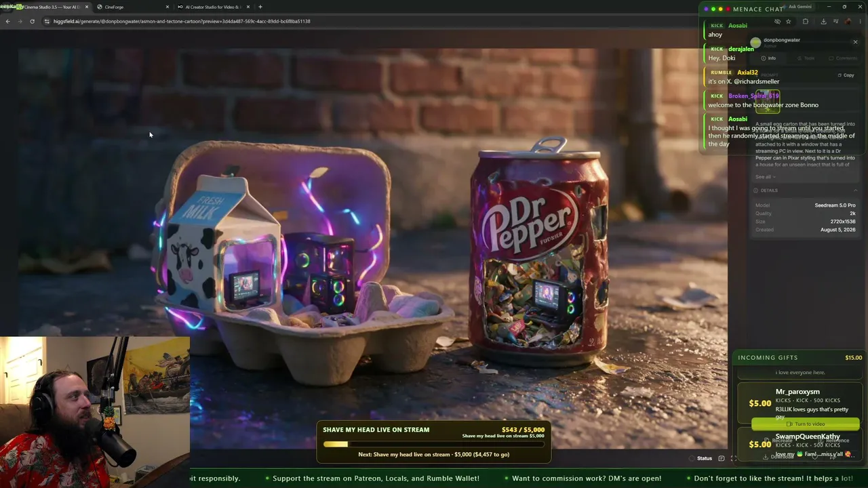Close the CineForge tab

167,7
